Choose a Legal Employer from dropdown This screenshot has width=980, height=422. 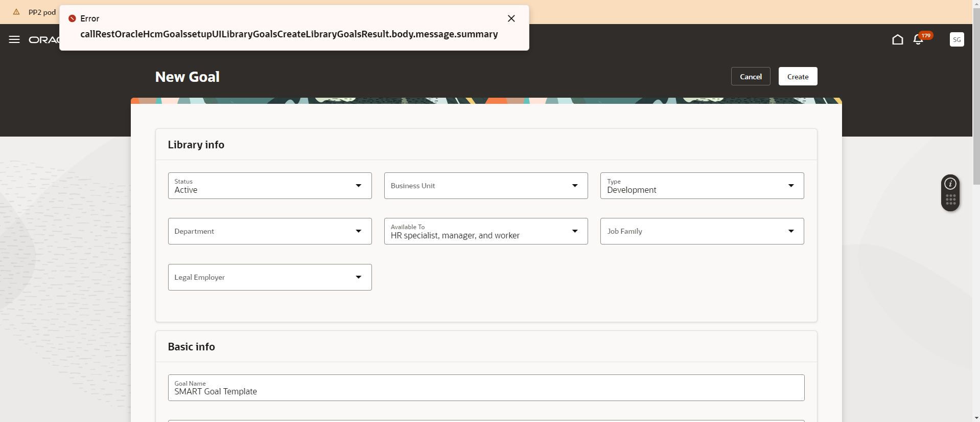pos(270,277)
